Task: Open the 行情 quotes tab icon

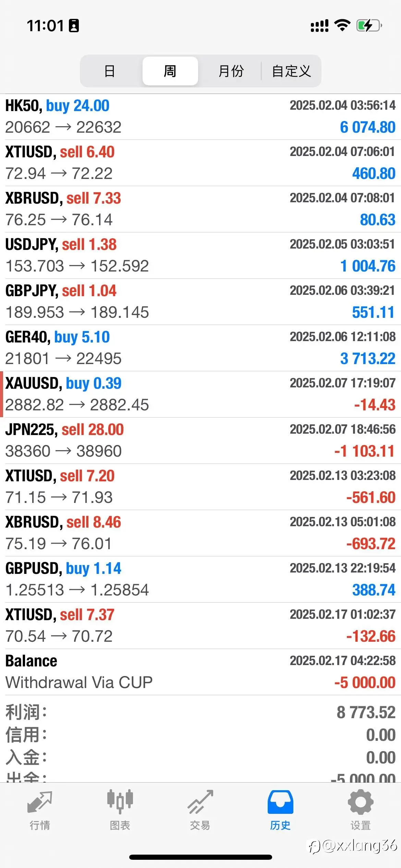Action: (40, 803)
